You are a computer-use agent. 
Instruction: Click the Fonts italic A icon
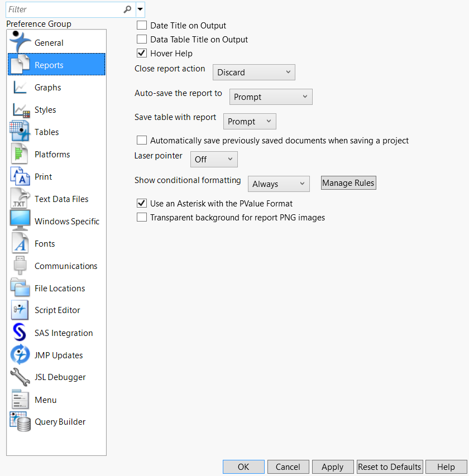[x=20, y=243]
